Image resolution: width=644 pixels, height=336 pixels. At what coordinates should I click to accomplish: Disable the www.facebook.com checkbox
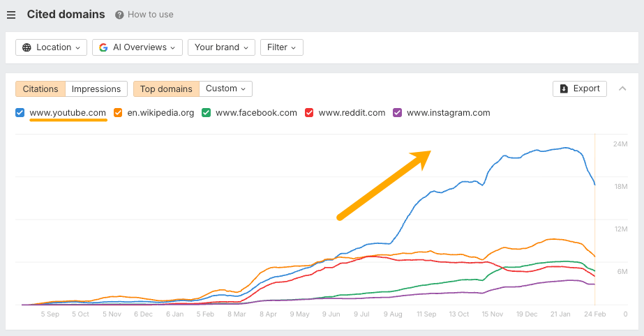tap(207, 112)
